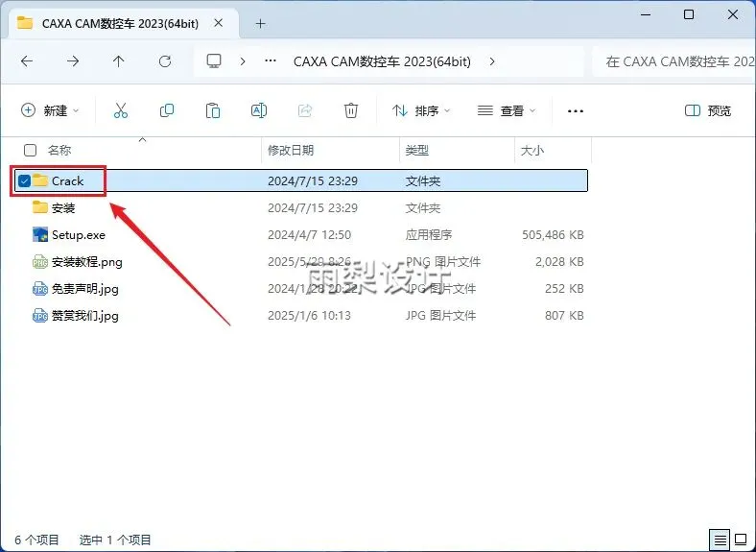The image size is (756, 552).
Task: Click the Crack folder icon
Action: pos(40,180)
